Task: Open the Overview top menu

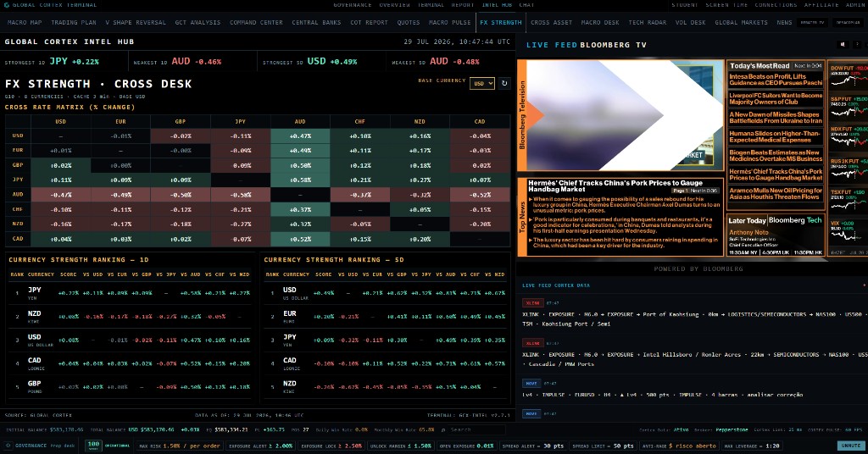Action: (395, 5)
